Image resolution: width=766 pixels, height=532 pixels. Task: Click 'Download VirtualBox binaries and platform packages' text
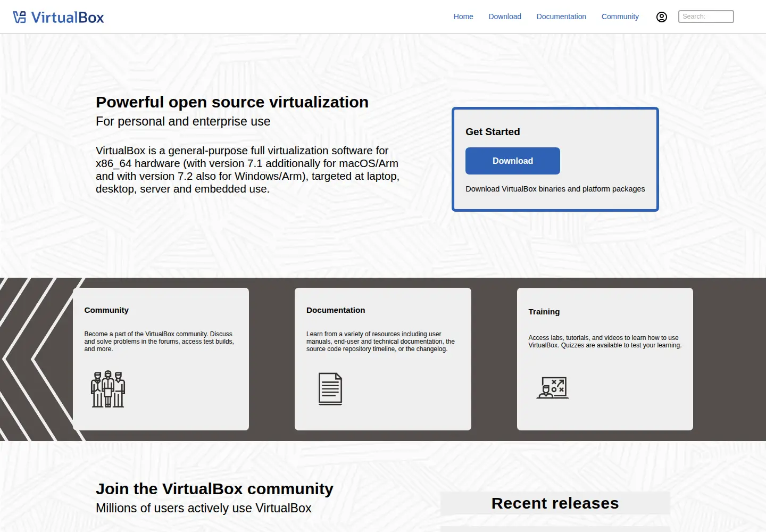click(555, 189)
